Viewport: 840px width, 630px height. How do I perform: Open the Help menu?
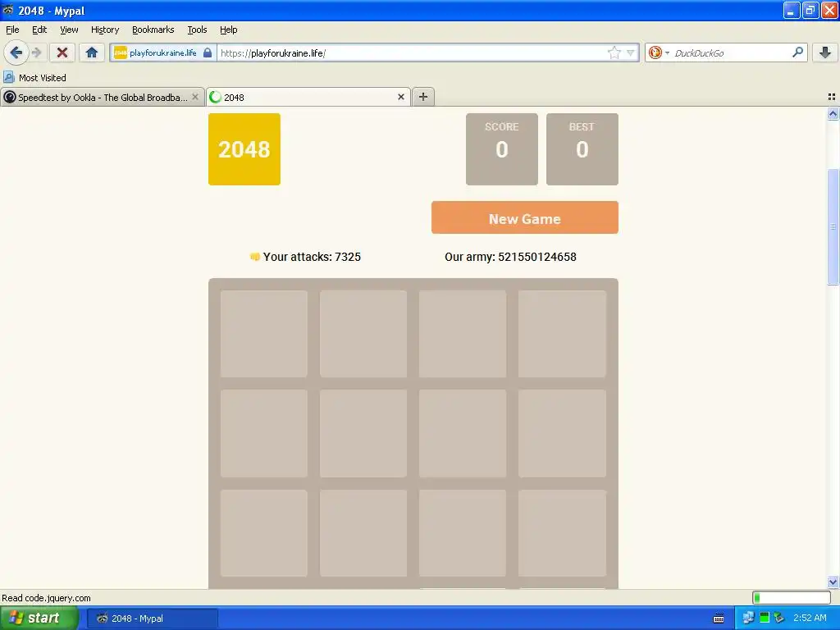pyautogui.click(x=228, y=30)
